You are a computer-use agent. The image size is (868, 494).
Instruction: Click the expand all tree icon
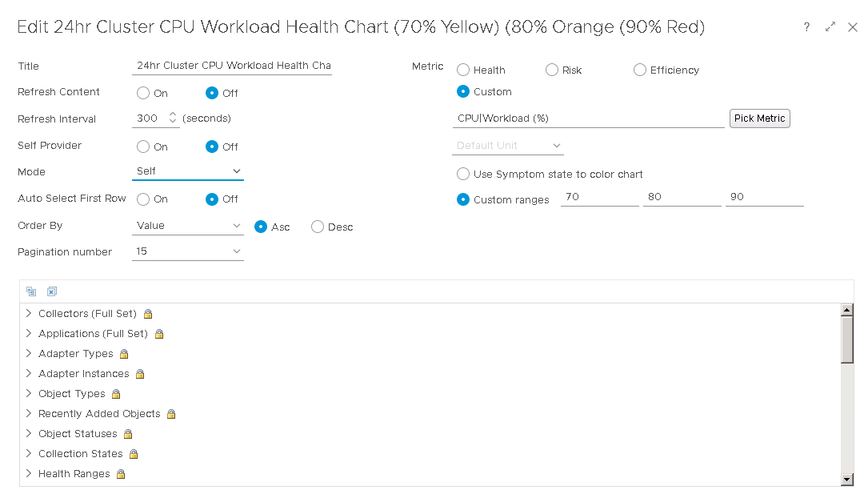31,291
